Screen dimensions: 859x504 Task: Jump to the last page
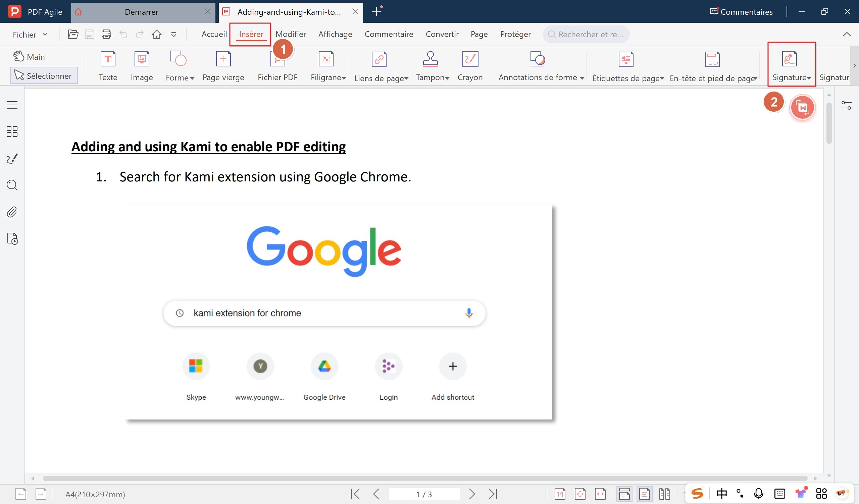(x=493, y=494)
